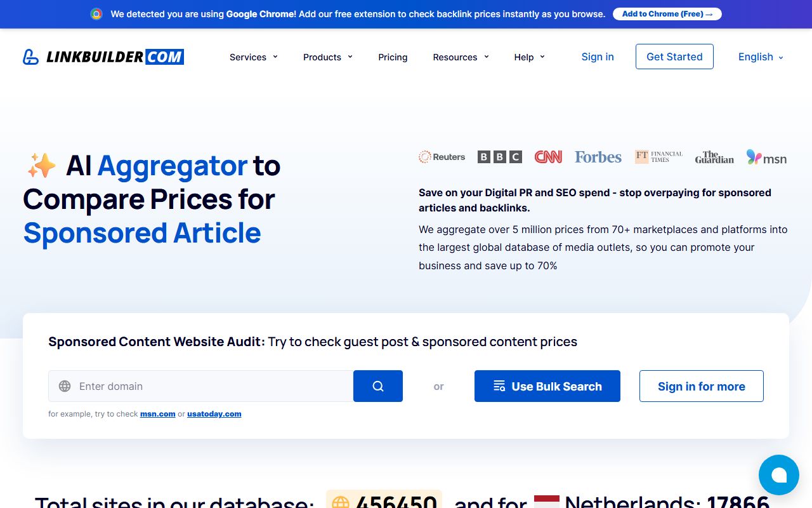Expand the Resources menu

461,57
